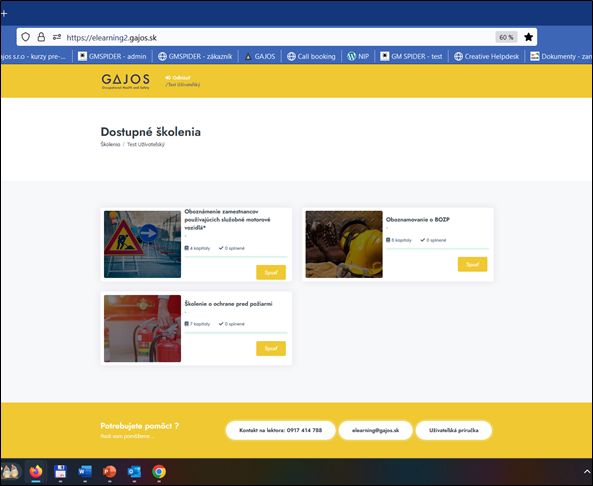593x486 pixels.
Task: Click the shield tracking protection icon
Action: [25, 37]
